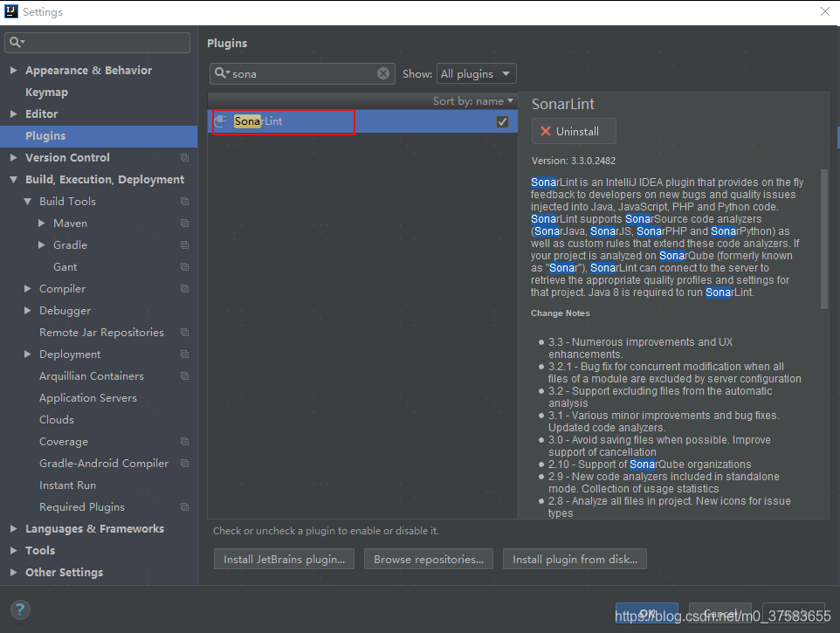Click the project-level icon beside Required Plugins

(184, 506)
